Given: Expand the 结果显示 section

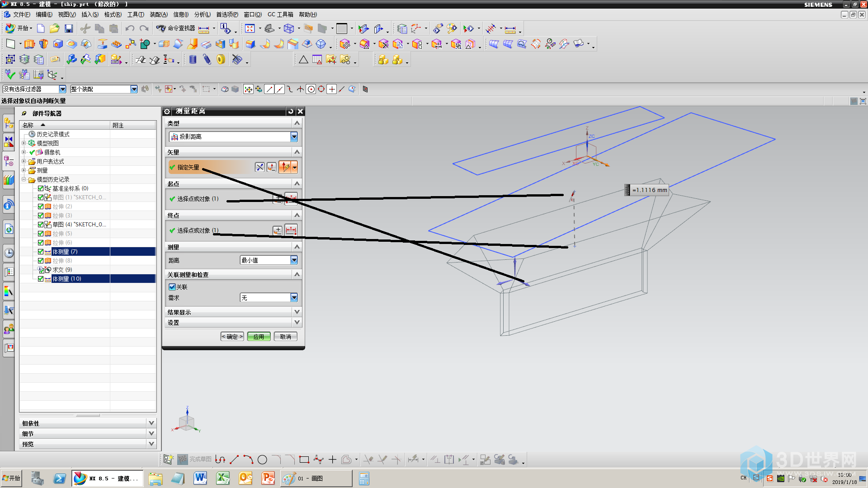Looking at the screenshot, I should [233, 312].
